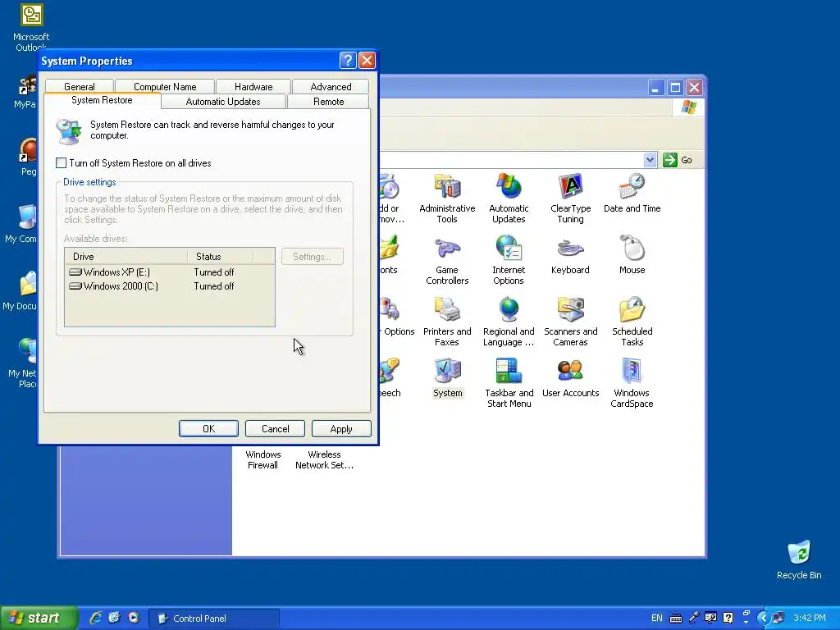Open ClearType Tuning applet
840x630 pixels.
(570, 199)
